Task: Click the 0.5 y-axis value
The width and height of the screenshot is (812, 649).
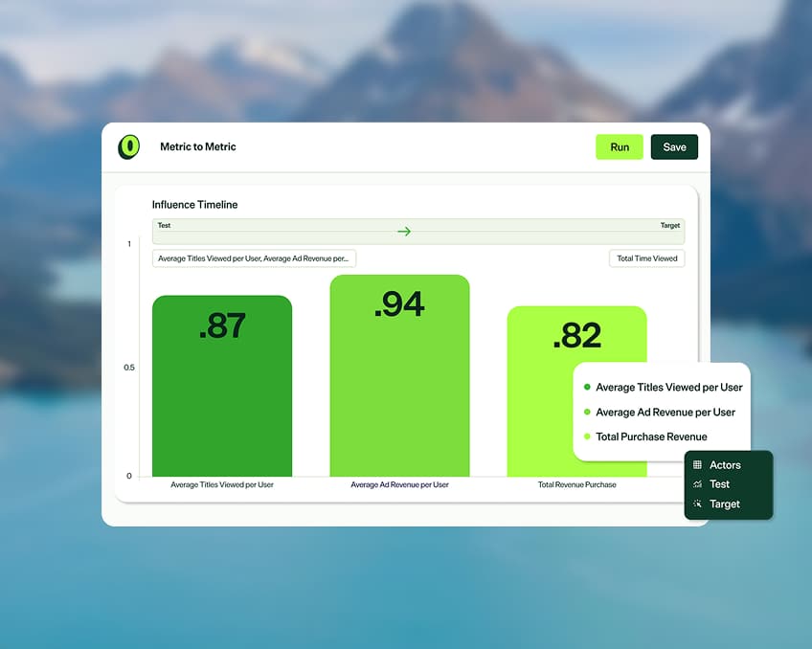Action: (x=129, y=368)
